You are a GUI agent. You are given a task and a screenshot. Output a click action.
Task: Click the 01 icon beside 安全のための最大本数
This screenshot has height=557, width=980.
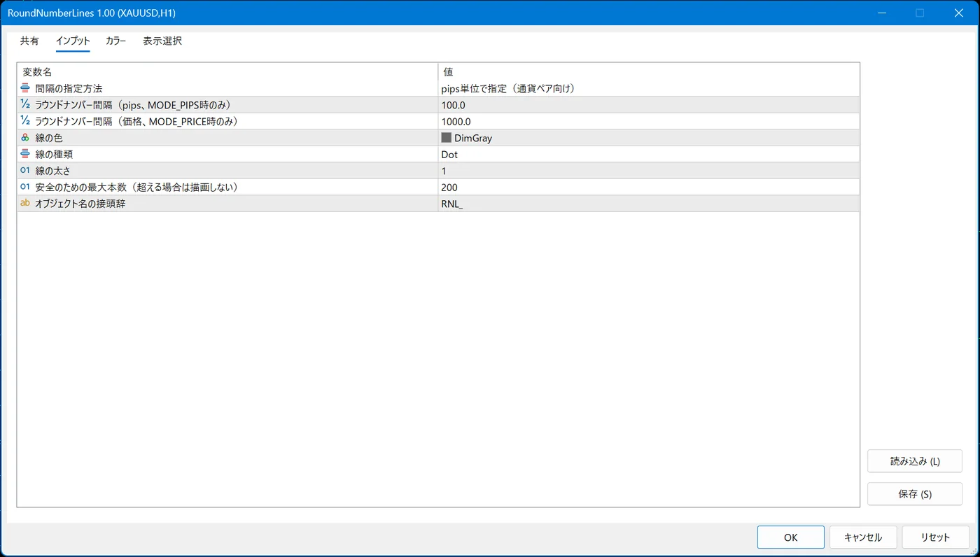[x=25, y=187]
